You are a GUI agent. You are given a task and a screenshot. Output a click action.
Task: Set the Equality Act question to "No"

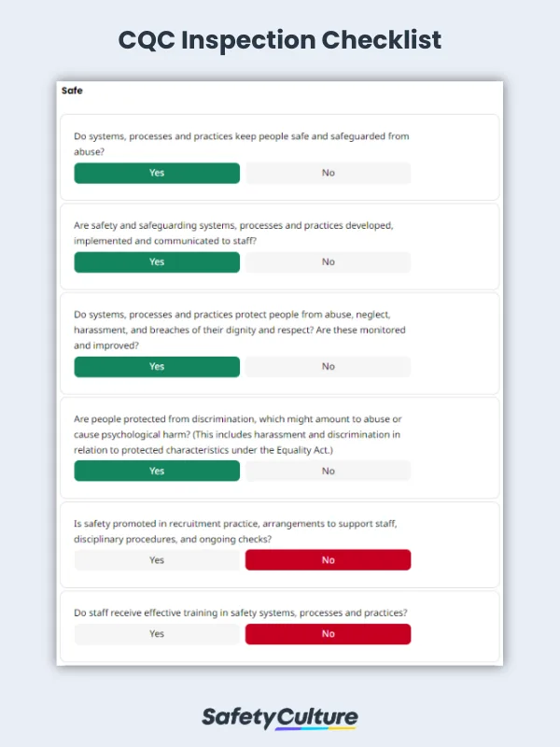[x=328, y=471]
